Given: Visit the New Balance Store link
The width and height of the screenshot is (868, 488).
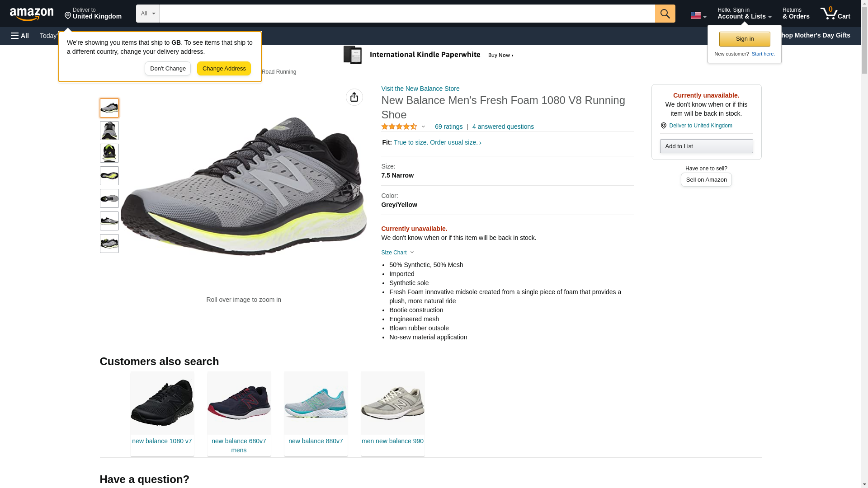Looking at the screenshot, I should (x=420, y=89).
